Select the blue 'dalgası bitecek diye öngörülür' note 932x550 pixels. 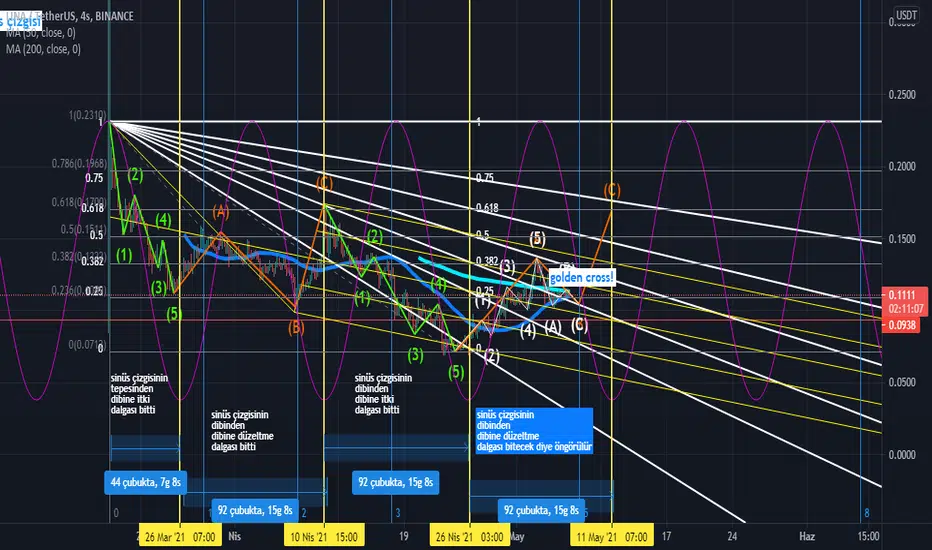pos(534,430)
